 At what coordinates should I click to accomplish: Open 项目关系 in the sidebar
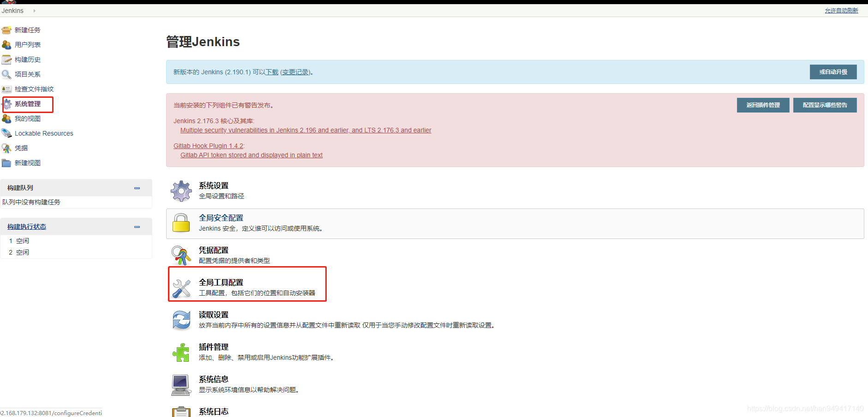(28, 74)
